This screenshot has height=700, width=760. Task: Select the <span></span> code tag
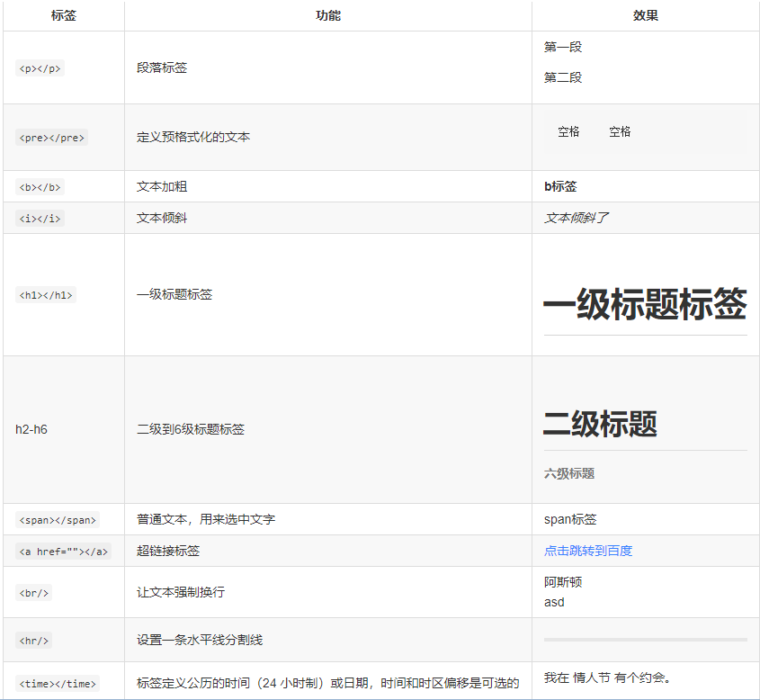click(x=58, y=520)
